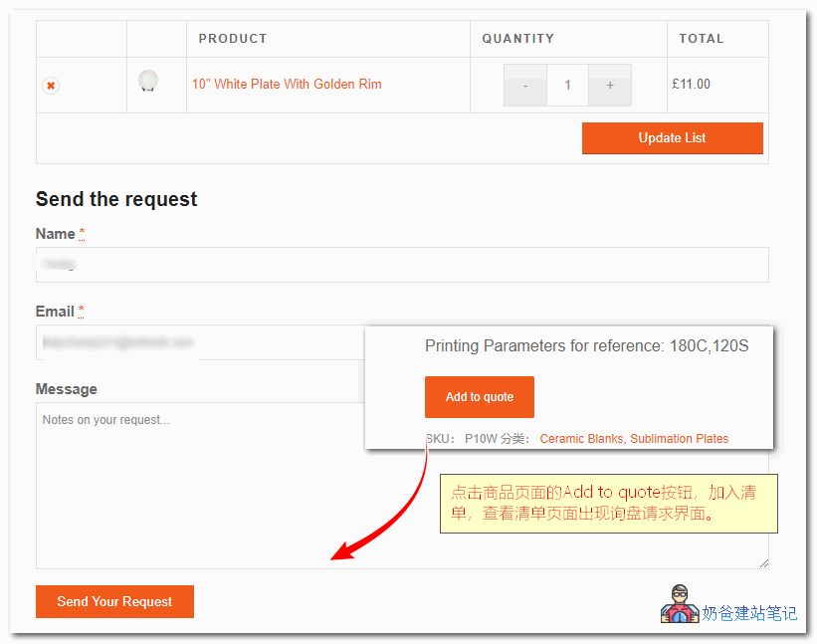817x644 pixels.
Task: Open the 10" White Plate With Golden Rim product page
Action: [287, 85]
